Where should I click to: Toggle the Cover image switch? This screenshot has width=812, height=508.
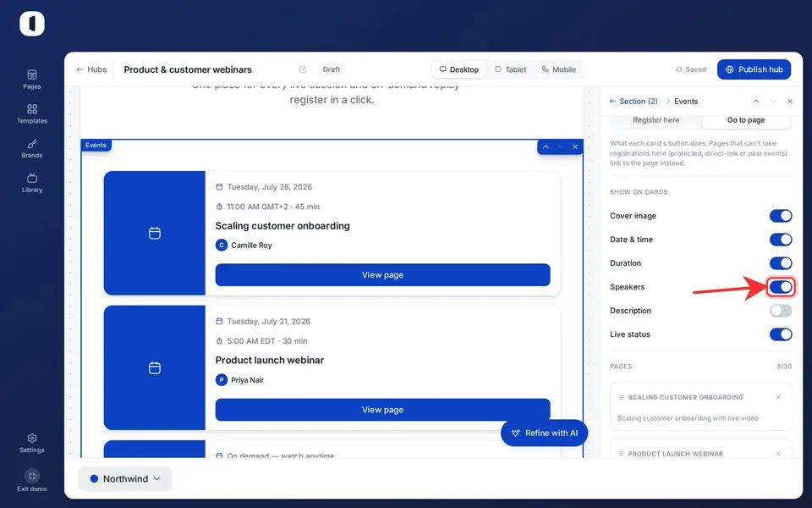781,216
